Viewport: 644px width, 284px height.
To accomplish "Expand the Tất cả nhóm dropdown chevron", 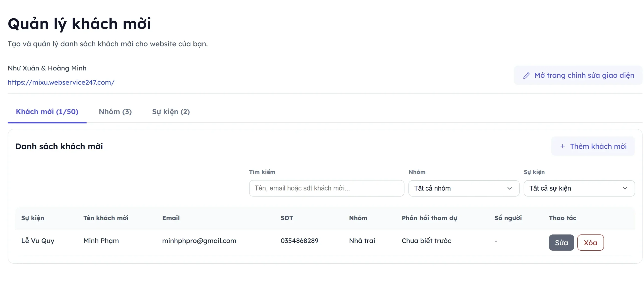I will pos(509,188).
